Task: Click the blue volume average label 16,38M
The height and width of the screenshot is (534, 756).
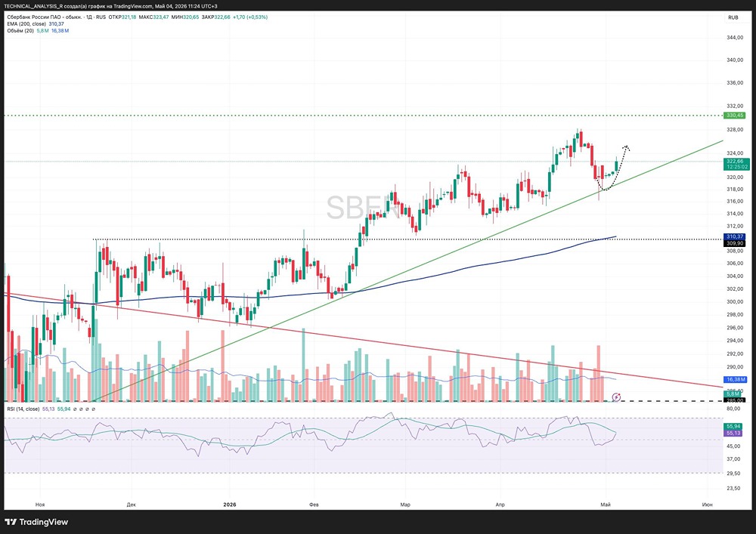Action: 736,379
